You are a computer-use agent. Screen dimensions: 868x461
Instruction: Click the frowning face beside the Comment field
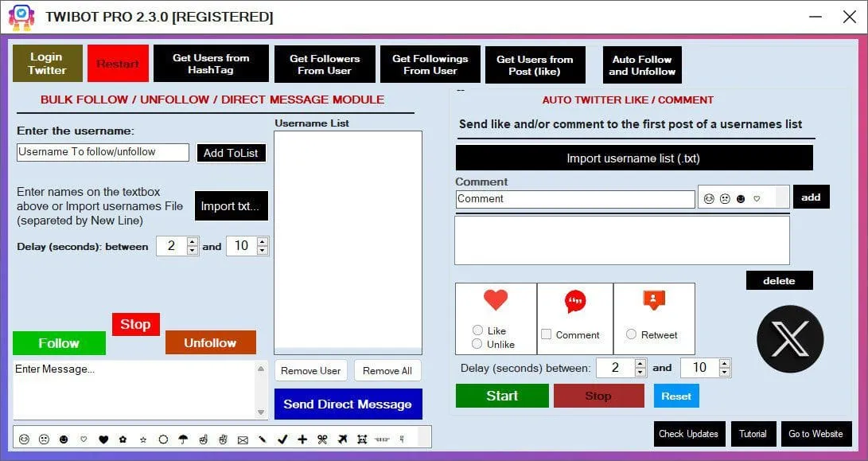(725, 198)
